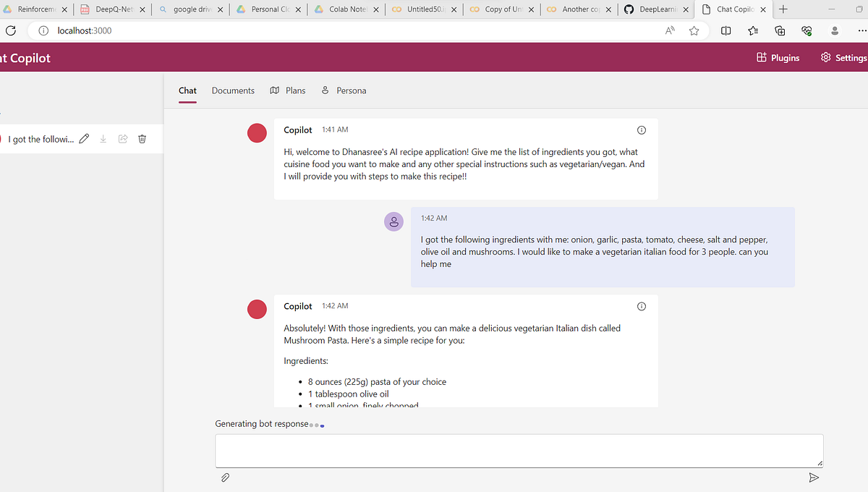This screenshot has width=868, height=492.
Task: Click inside the chat message input box
Action: click(519, 450)
